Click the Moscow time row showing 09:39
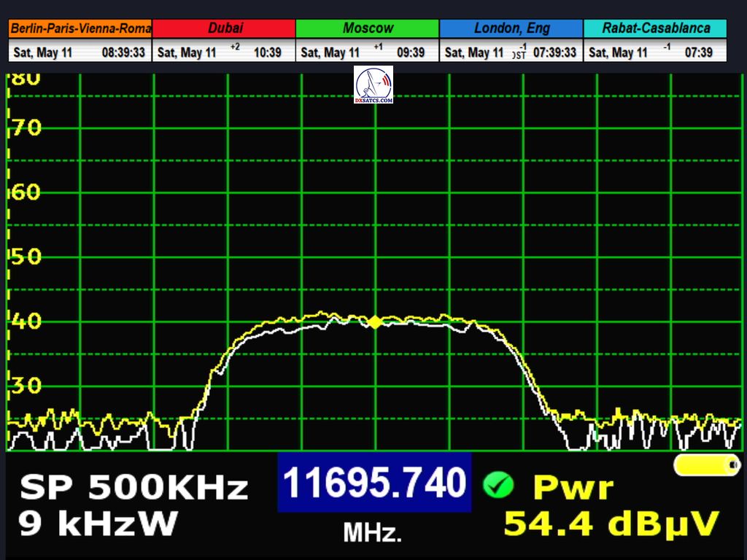 (x=368, y=52)
